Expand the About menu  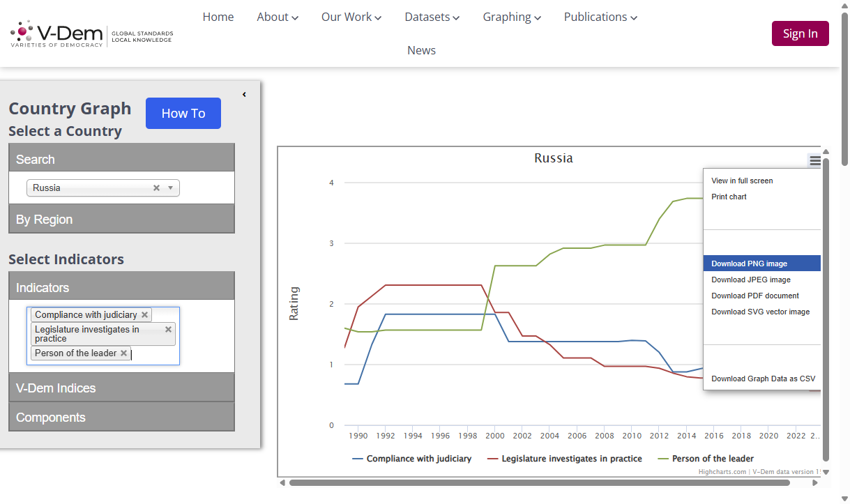[x=278, y=17]
